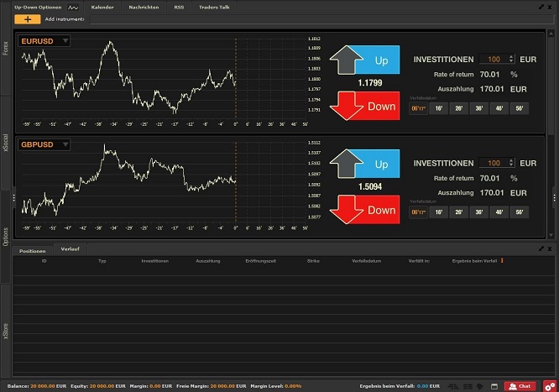Click the Eröffnungszeit column header
The image size is (559, 392).
click(260, 261)
